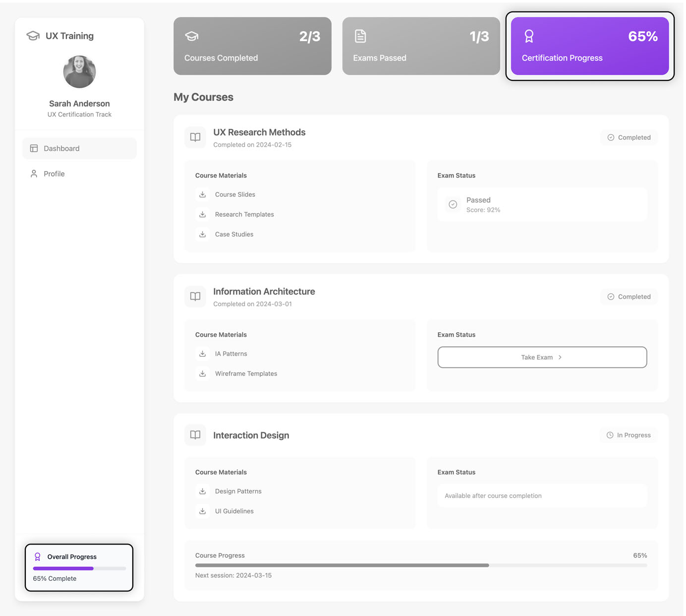Toggle the In Progress badge on Interaction Design
The image size is (686, 616).
point(628,435)
